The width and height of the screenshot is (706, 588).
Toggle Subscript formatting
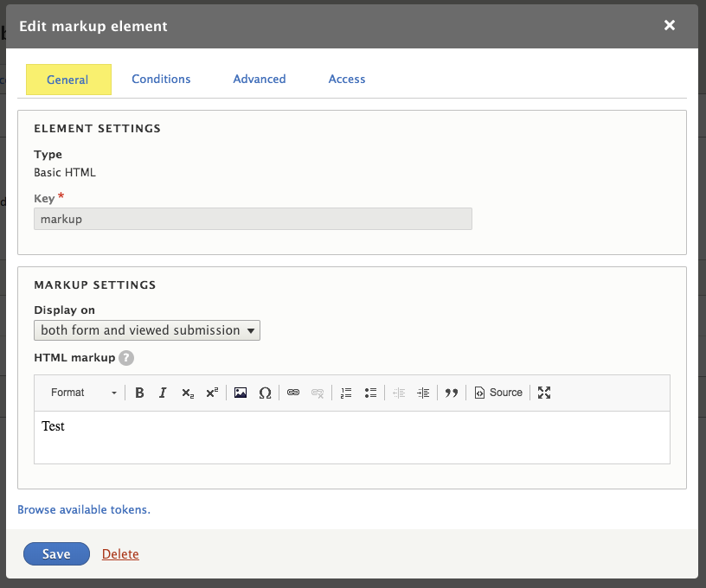[188, 393]
